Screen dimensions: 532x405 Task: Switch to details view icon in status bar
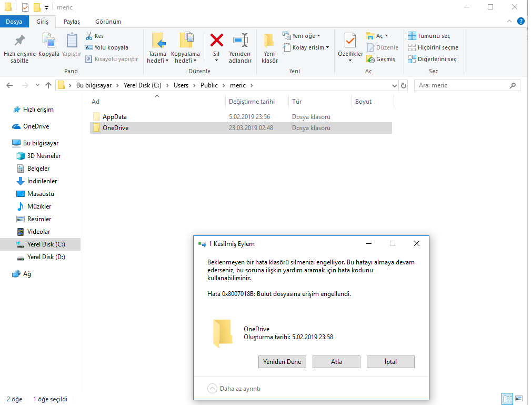507,399
